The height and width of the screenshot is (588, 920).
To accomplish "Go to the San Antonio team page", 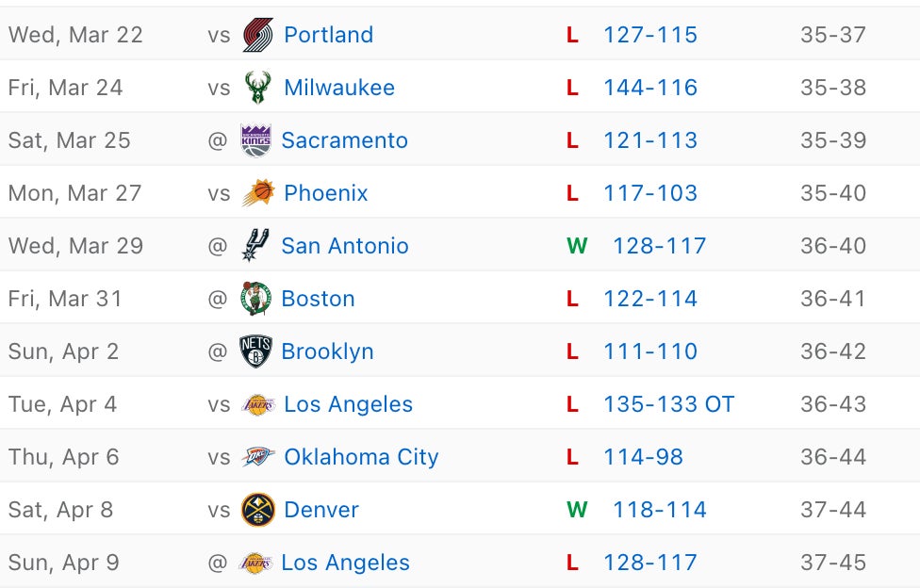I will click(345, 246).
